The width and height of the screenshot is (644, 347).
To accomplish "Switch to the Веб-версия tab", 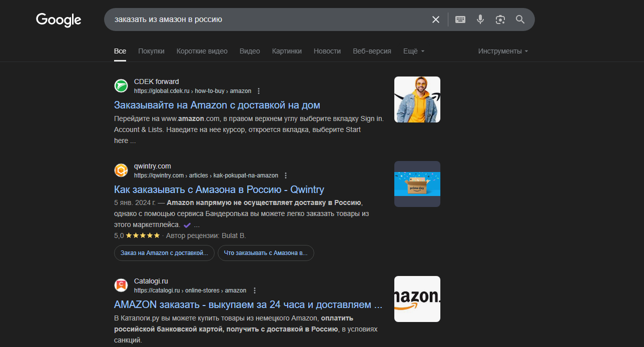I will pyautogui.click(x=372, y=51).
